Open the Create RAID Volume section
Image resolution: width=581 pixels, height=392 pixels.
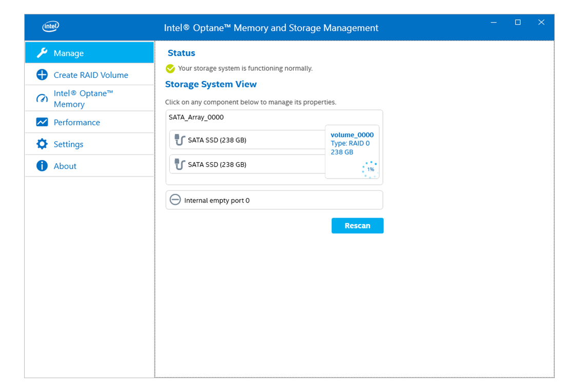[x=90, y=75]
